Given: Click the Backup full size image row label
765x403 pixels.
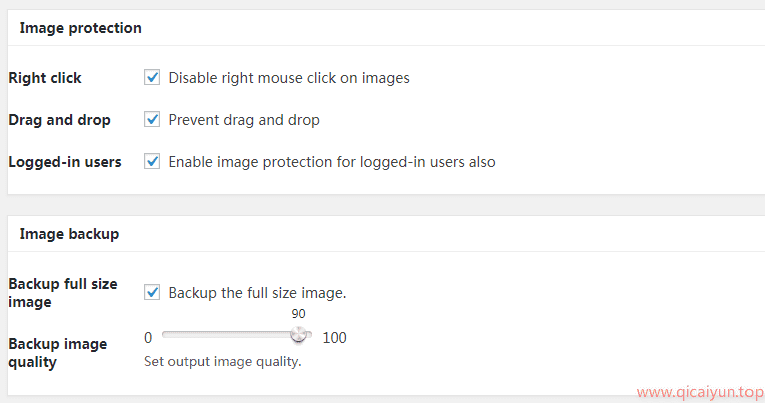Looking at the screenshot, I should (62, 292).
